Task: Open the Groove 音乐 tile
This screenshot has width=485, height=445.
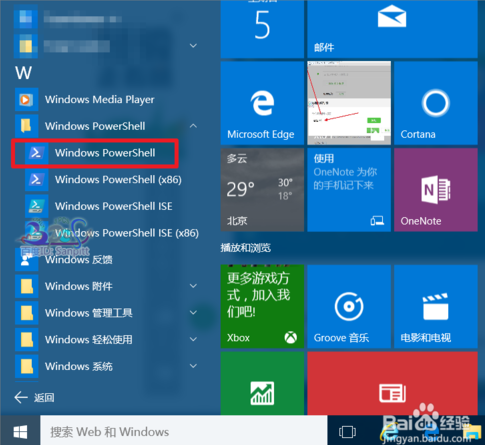Action: pyautogui.click(x=349, y=306)
